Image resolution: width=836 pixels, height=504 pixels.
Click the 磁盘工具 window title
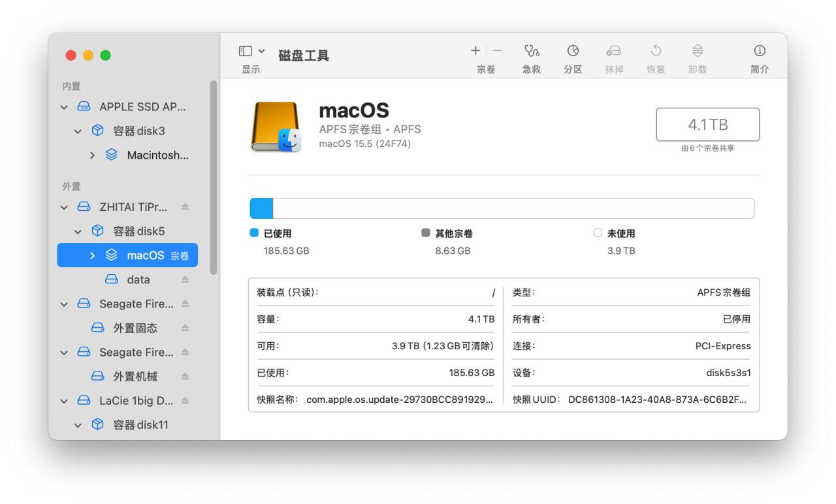coord(304,55)
